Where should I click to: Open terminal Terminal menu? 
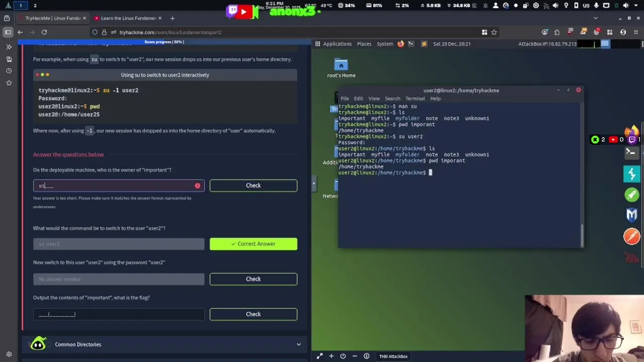click(415, 99)
